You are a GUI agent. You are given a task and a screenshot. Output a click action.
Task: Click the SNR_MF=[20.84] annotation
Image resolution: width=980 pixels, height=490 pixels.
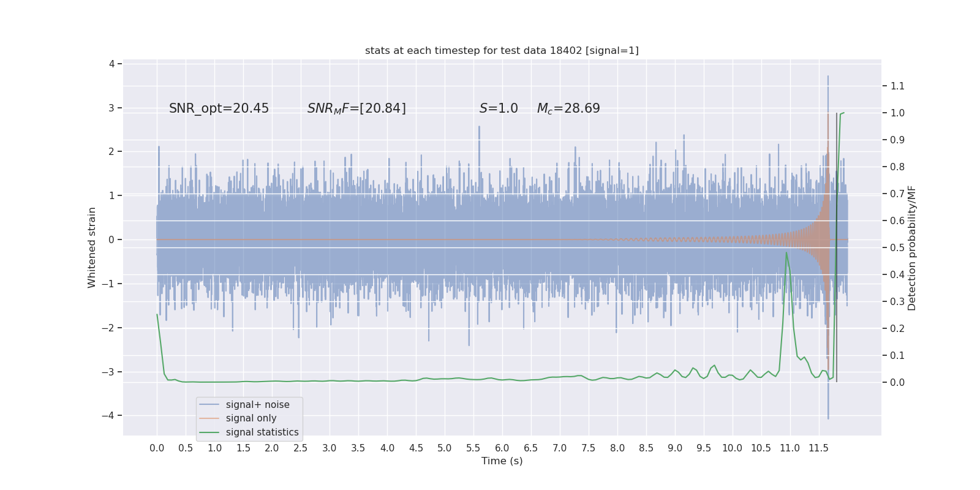coord(356,108)
